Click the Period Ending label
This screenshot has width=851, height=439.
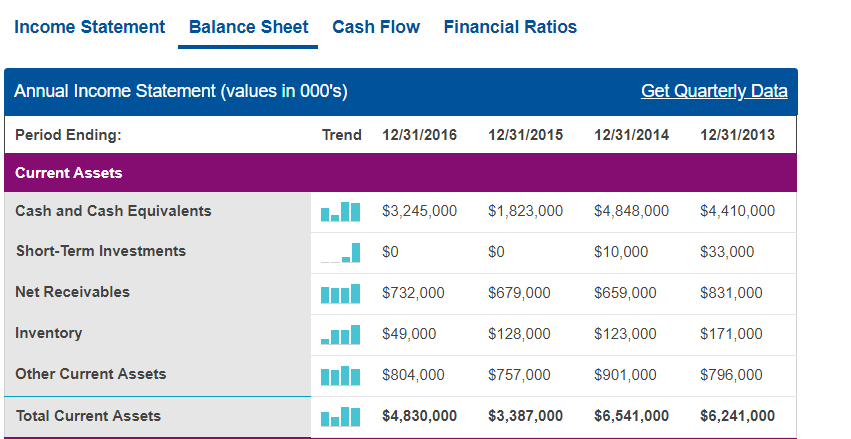point(68,135)
